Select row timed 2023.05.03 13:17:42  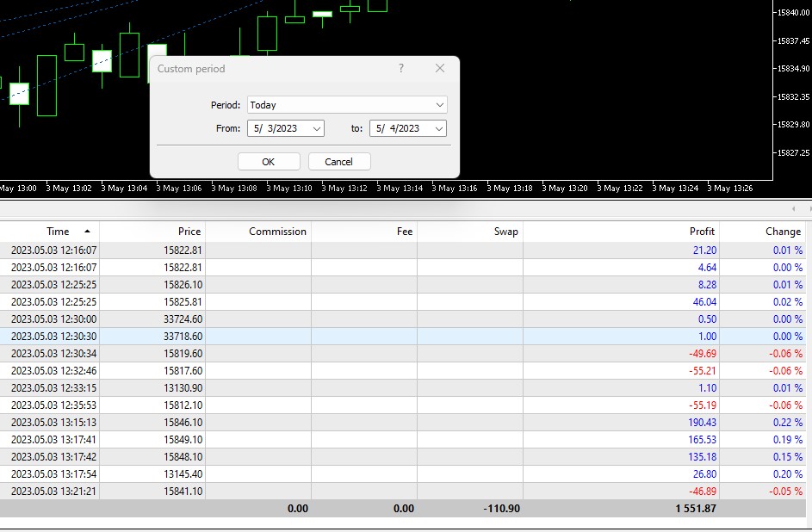[403, 456]
